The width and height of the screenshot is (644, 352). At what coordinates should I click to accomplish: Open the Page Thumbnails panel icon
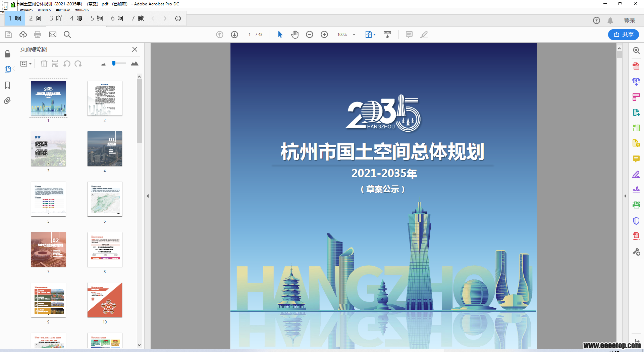pyautogui.click(x=7, y=70)
